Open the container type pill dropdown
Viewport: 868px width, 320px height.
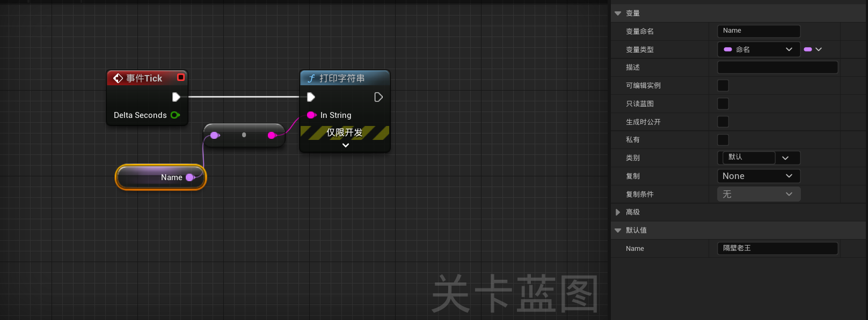813,49
